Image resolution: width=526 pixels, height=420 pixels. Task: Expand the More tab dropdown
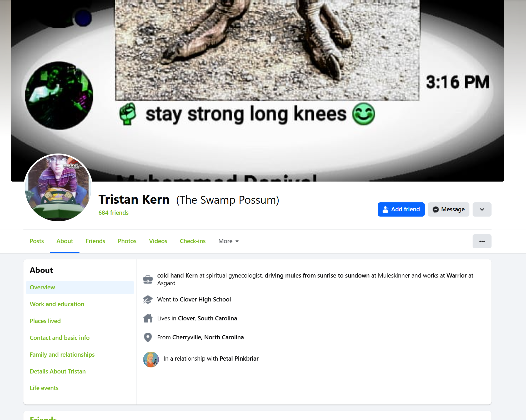228,241
